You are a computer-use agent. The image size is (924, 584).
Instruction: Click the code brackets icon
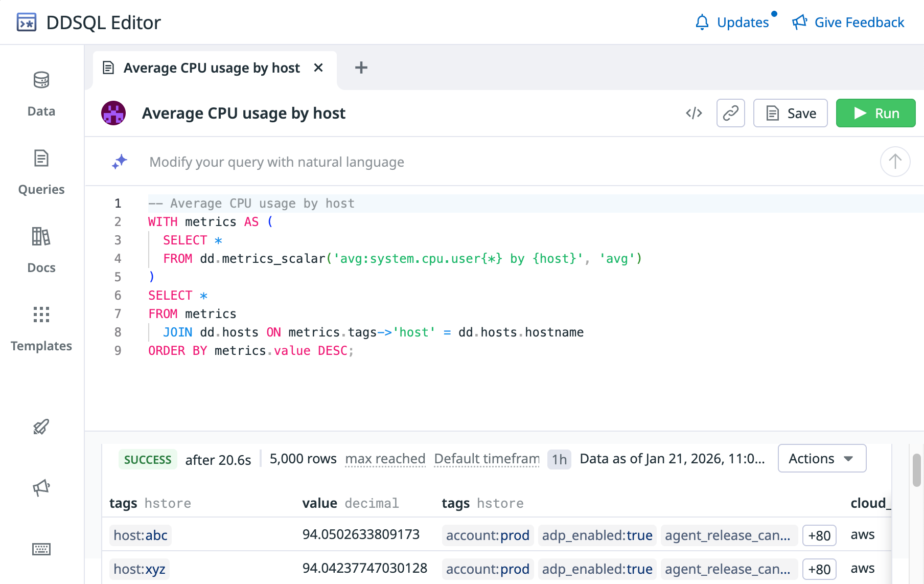coord(694,113)
